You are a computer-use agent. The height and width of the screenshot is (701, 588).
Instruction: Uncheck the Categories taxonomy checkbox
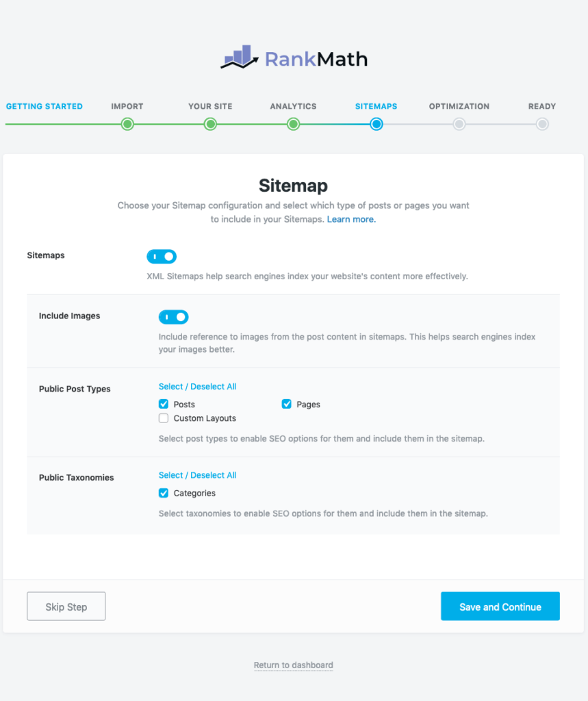pos(164,493)
